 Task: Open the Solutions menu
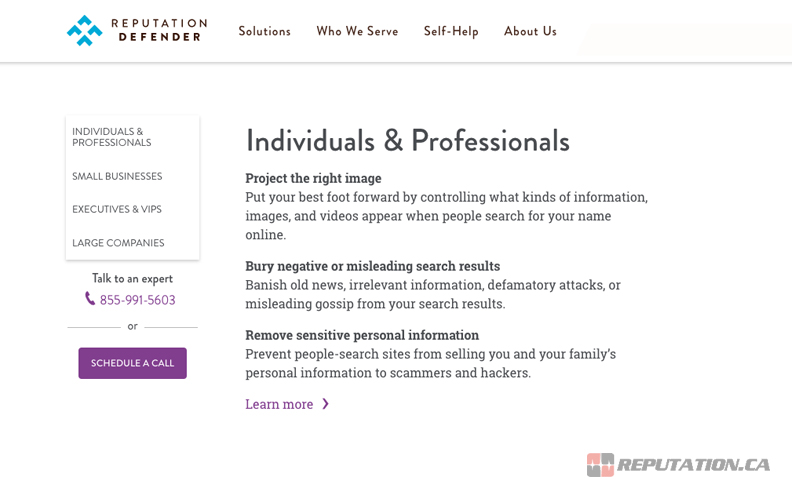coord(264,31)
